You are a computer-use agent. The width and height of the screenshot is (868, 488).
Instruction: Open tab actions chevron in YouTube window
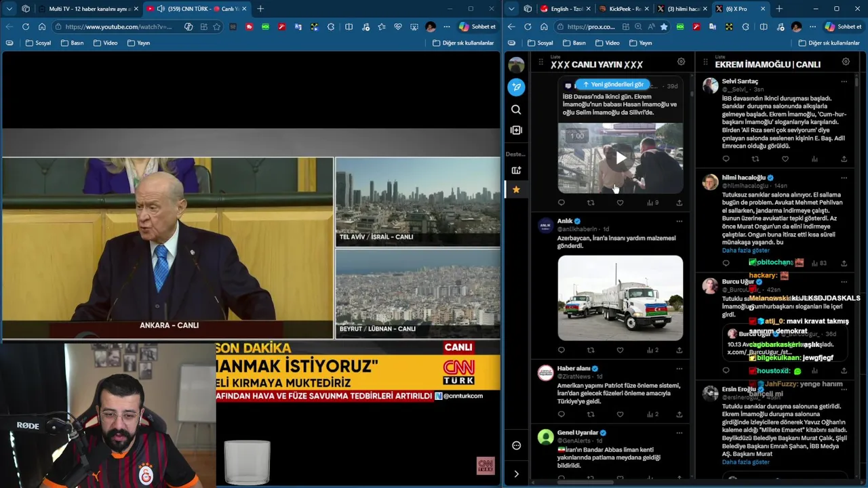9,9
